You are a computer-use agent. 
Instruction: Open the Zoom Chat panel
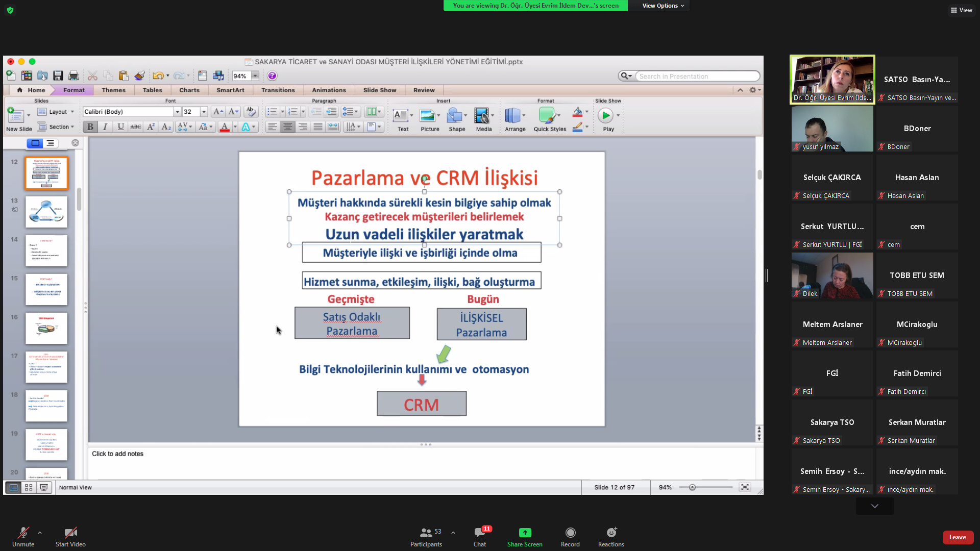tap(479, 533)
